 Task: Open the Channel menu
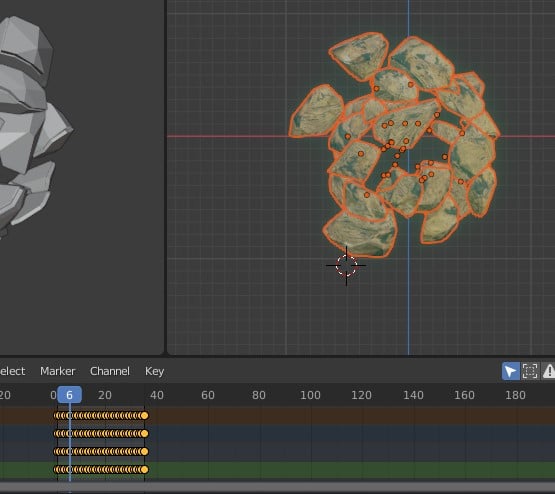110,371
